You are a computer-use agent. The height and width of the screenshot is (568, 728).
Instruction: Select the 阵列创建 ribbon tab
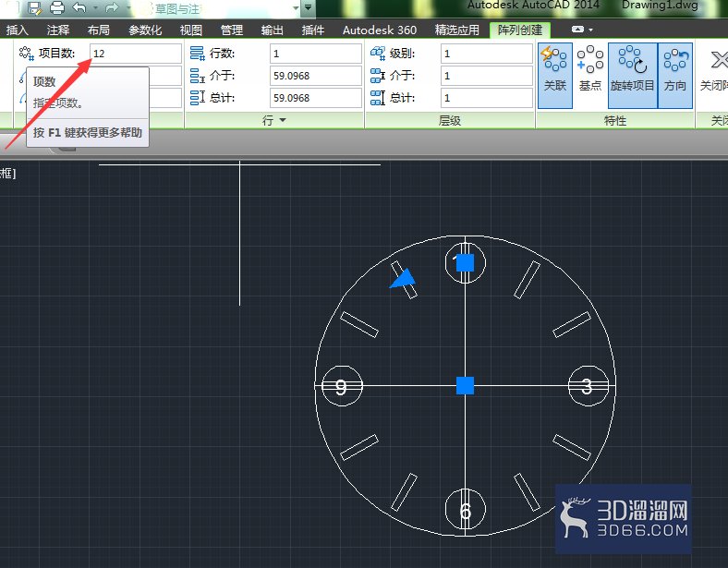pyautogui.click(x=520, y=30)
